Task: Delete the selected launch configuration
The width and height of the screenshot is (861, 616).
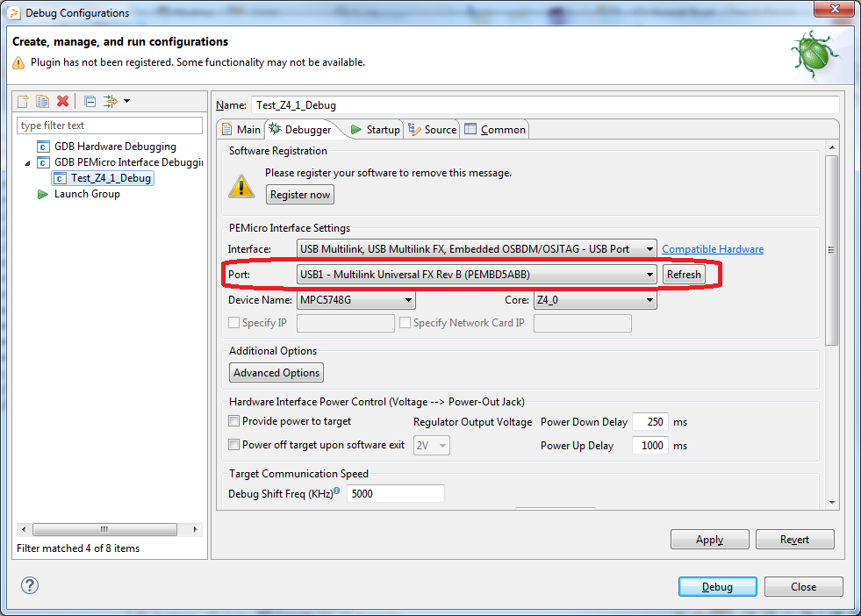Action: pos(62,101)
